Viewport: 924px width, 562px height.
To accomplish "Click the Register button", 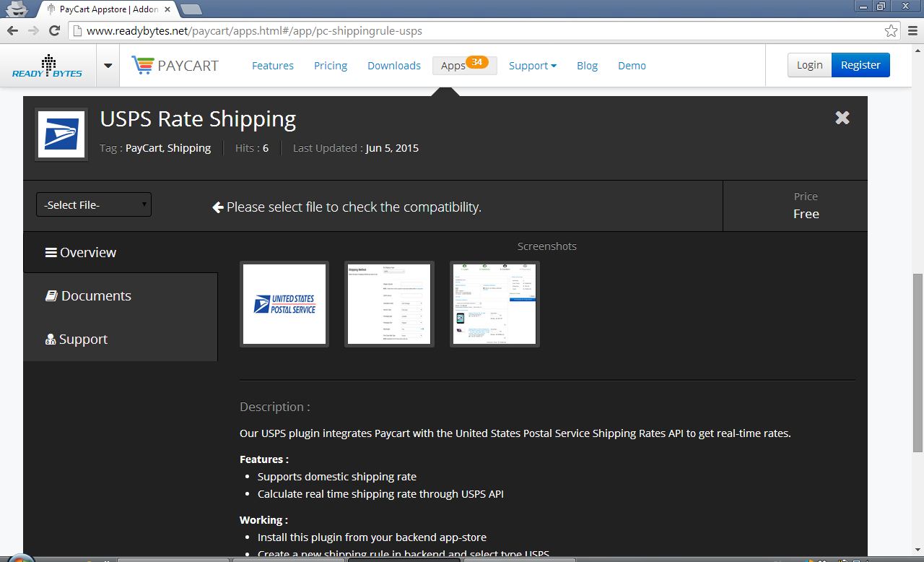I will [x=860, y=64].
